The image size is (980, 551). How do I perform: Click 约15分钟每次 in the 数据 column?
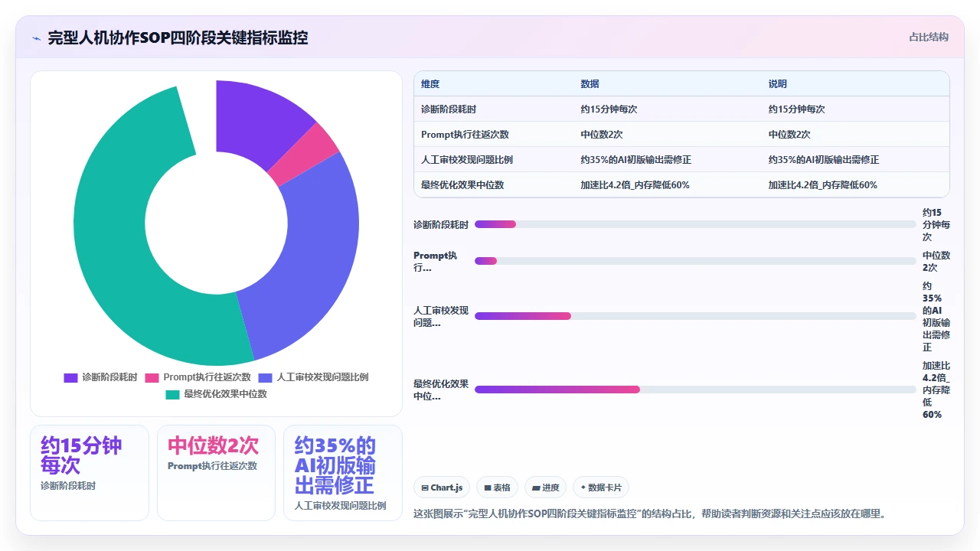tap(609, 109)
